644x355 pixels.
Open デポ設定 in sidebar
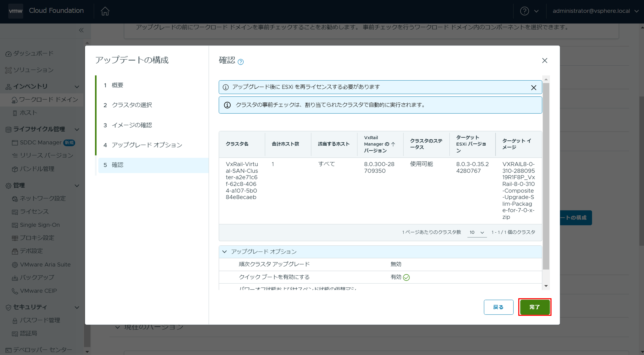(31, 251)
